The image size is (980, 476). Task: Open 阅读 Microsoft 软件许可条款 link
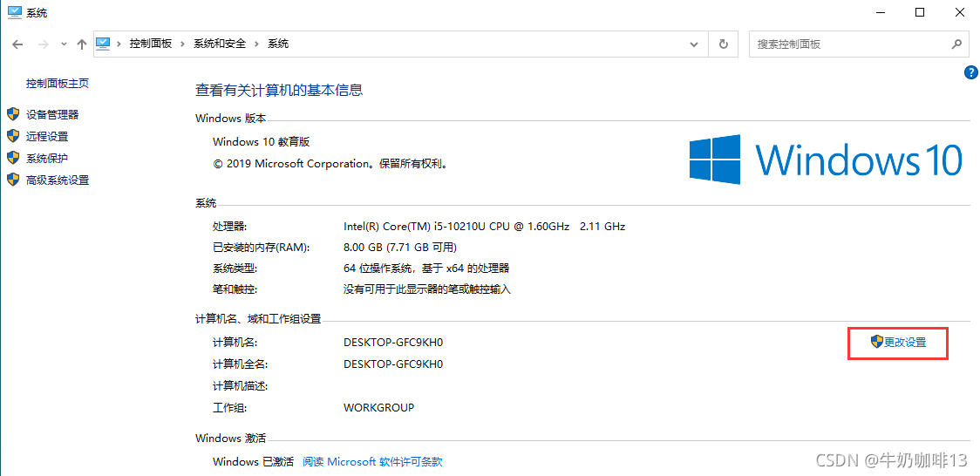tap(372, 462)
